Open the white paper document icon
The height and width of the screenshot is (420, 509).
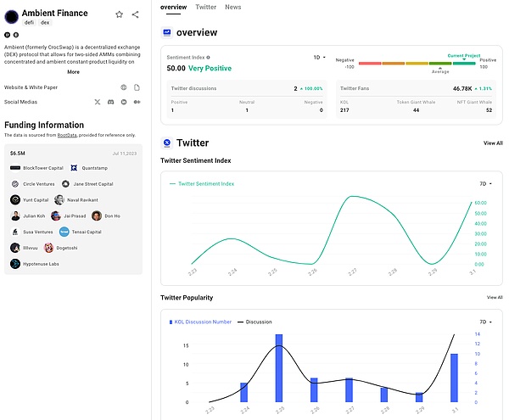point(137,87)
